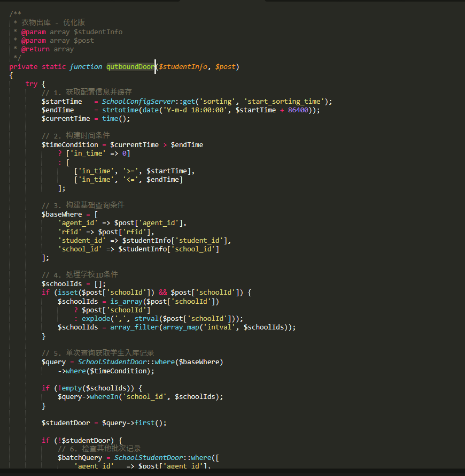Click the comment '// 1. 获取配置信息并缓存'

pos(87,93)
